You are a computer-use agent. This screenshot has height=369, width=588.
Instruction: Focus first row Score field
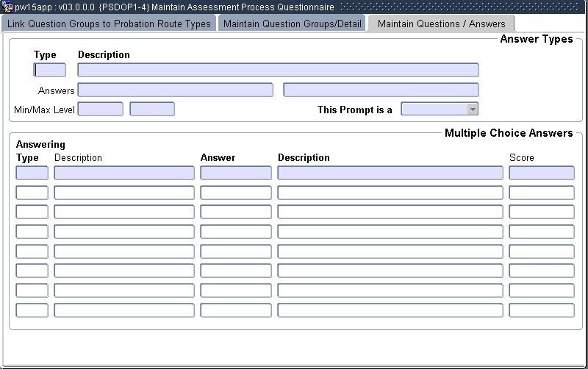click(542, 173)
